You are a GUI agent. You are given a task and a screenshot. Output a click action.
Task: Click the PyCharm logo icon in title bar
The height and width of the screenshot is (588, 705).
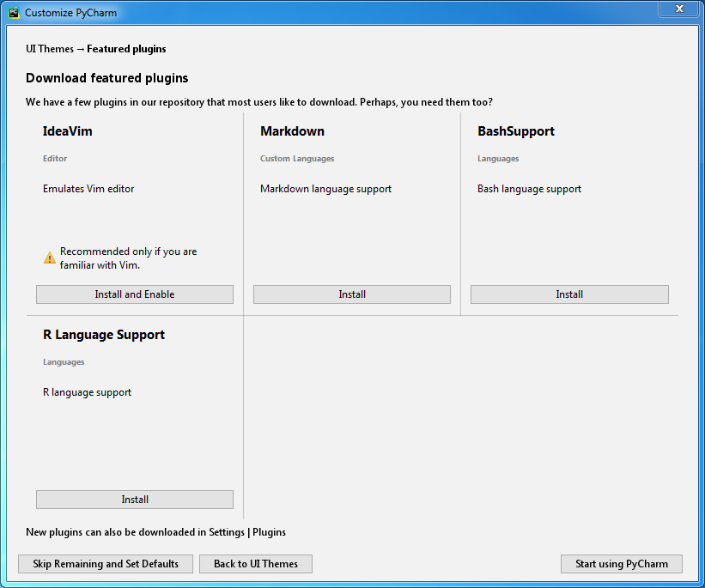[14, 13]
